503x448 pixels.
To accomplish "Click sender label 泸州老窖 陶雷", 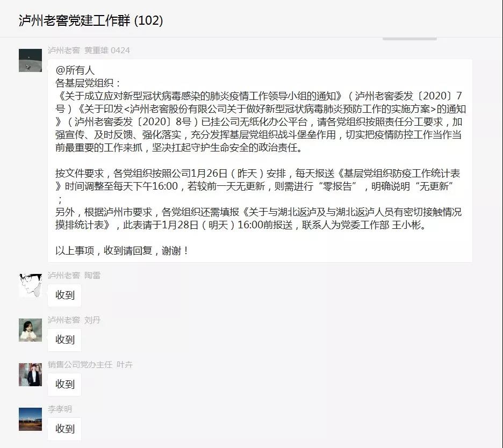I will [x=74, y=276].
